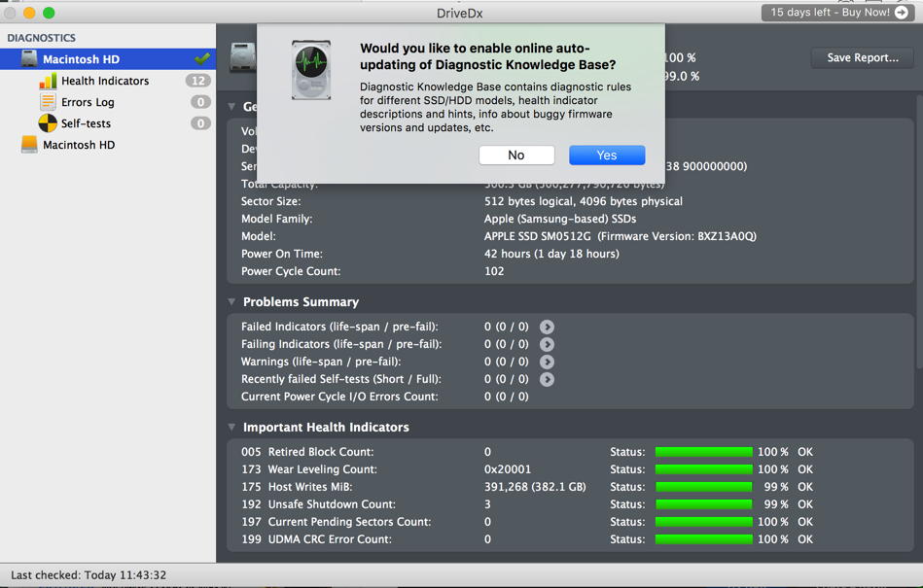
Task: Collapse the Important Health Indicators section
Action: [x=231, y=427]
